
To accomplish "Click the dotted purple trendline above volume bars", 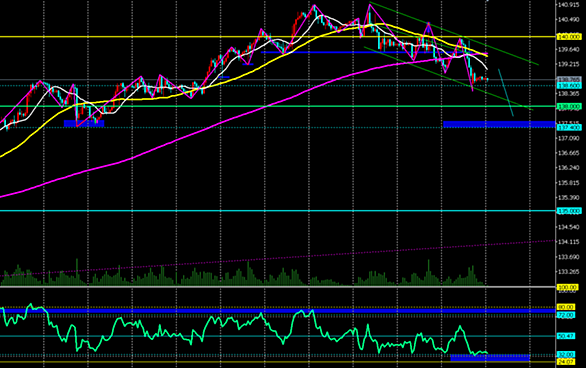I will tap(277, 259).
